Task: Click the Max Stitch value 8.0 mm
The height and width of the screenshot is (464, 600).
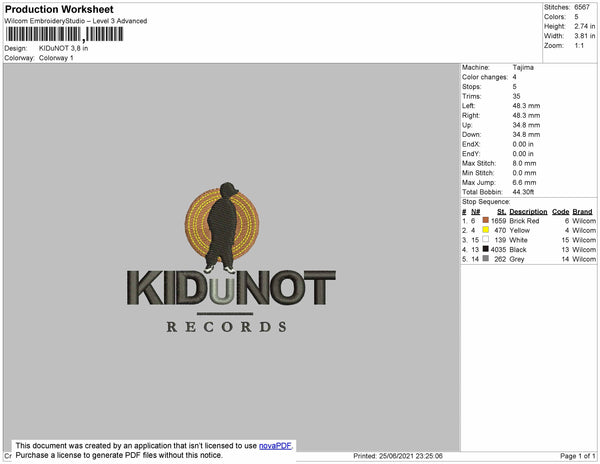Action: pyautogui.click(x=524, y=163)
